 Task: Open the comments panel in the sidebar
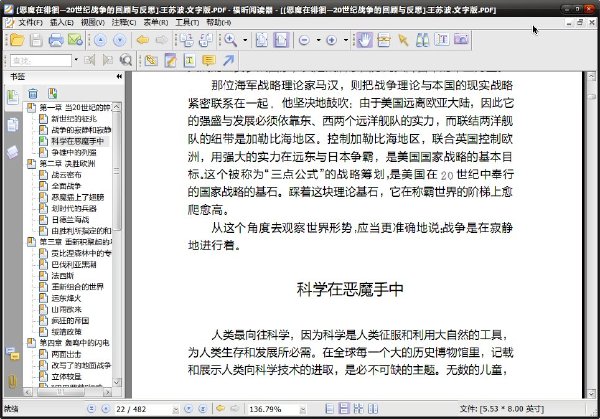(x=12, y=354)
